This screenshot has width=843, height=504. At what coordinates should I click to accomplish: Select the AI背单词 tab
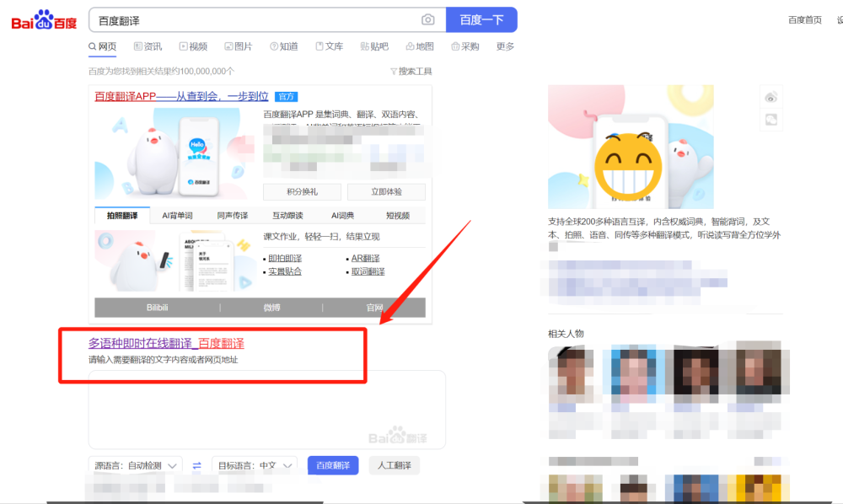point(177,216)
